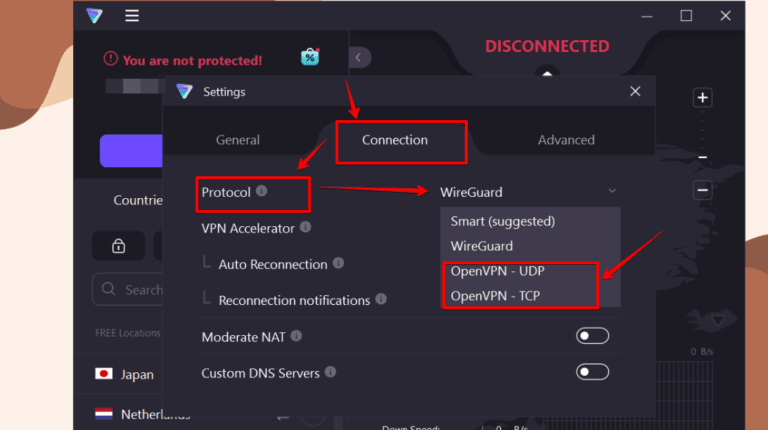Collapse the sidebar with the chevron arrow

click(358, 57)
